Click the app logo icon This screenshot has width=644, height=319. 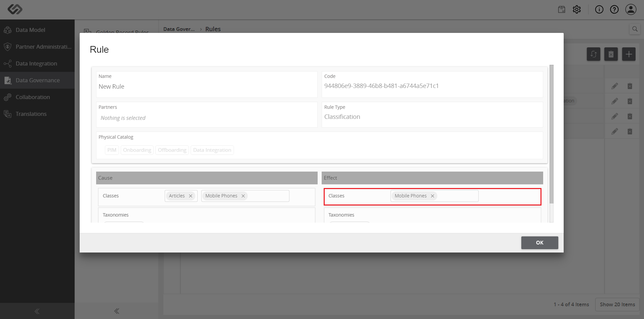point(15,9)
